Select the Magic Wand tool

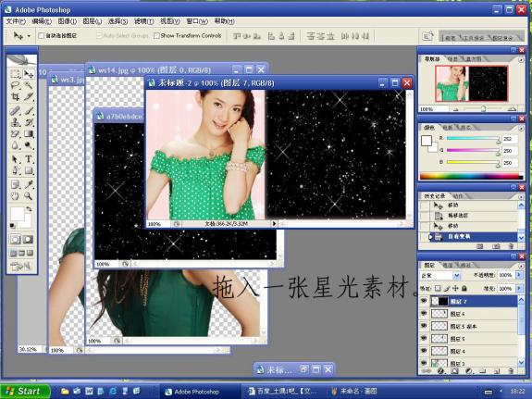coord(29,85)
